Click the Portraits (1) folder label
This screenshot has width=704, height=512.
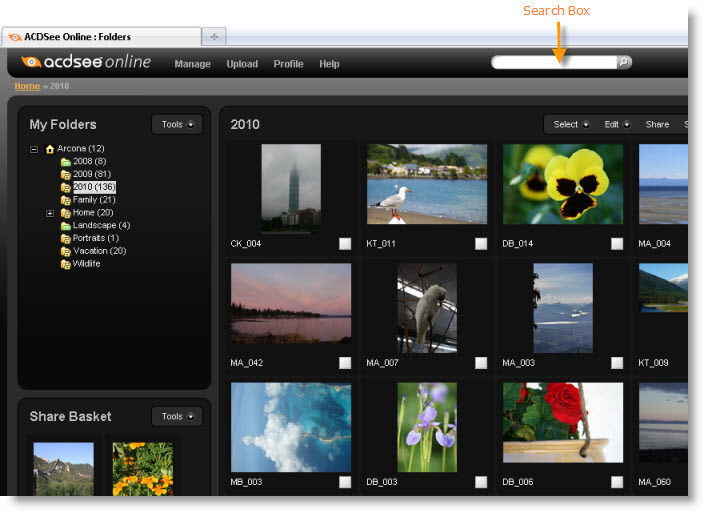pos(96,238)
